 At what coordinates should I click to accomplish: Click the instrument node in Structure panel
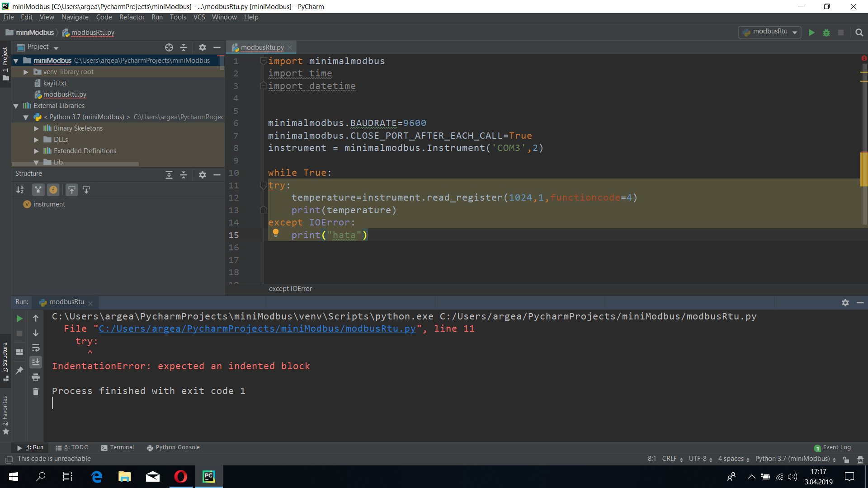48,204
